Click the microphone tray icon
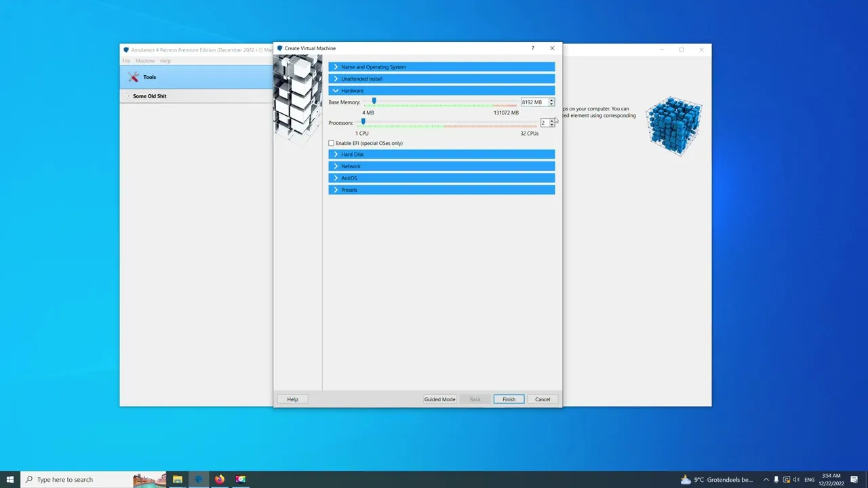868x488 pixels. point(776,479)
